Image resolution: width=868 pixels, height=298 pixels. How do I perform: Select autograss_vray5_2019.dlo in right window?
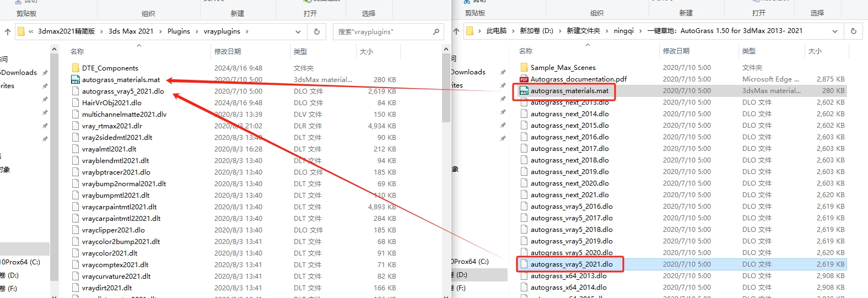click(x=572, y=241)
